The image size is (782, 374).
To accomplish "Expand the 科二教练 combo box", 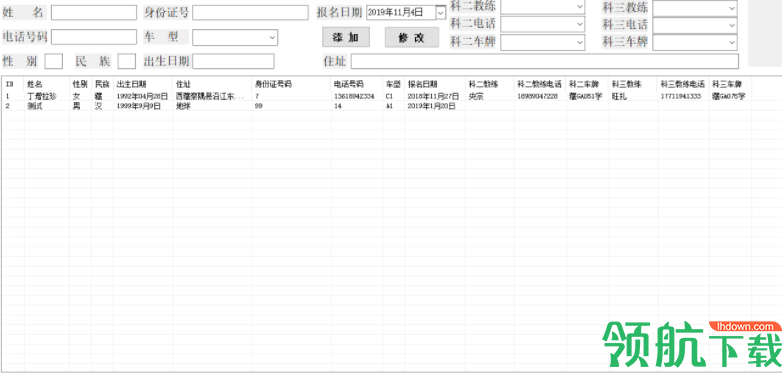I will click(x=543, y=7).
